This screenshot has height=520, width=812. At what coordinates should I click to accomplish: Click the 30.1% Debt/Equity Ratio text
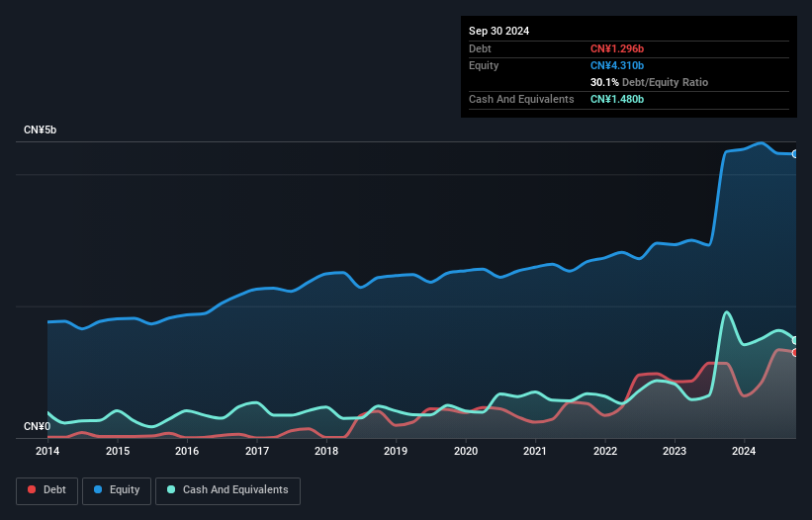pos(649,82)
